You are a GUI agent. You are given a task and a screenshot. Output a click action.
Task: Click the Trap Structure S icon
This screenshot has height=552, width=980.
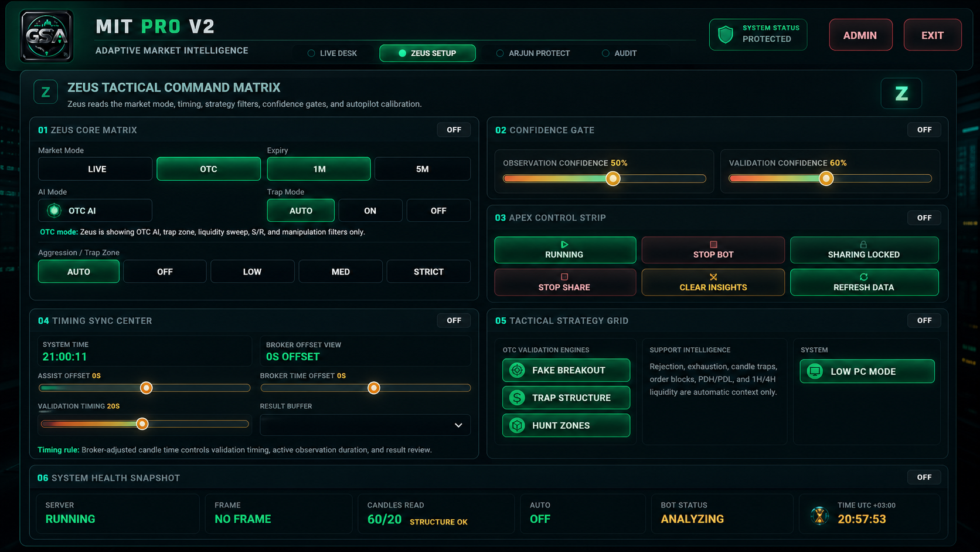(517, 398)
